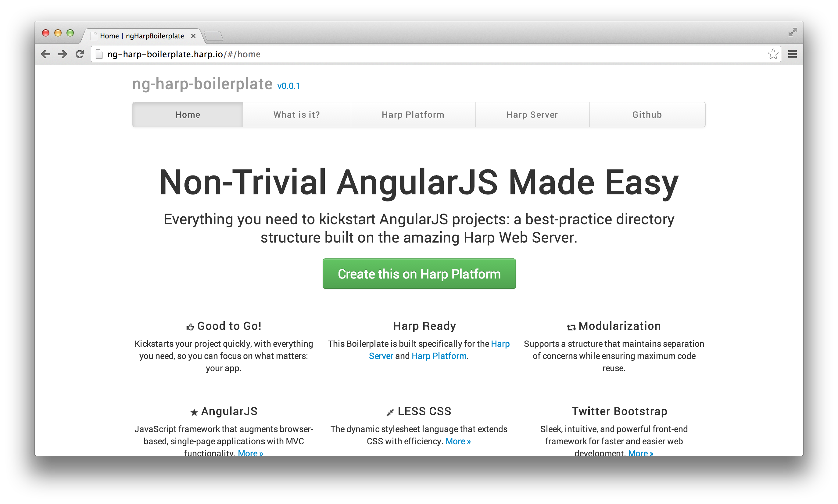Click the LESS CSS heading text
838x504 pixels.
[424, 411]
